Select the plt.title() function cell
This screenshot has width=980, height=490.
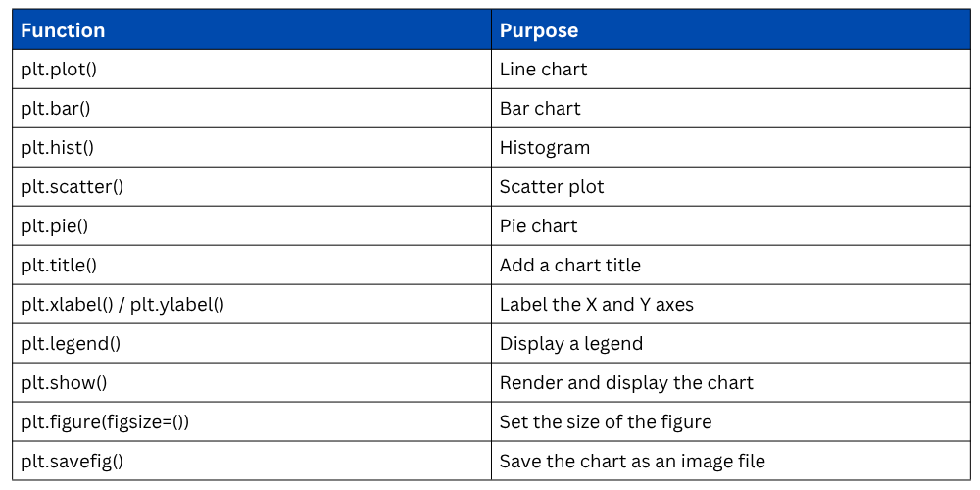pos(59,266)
